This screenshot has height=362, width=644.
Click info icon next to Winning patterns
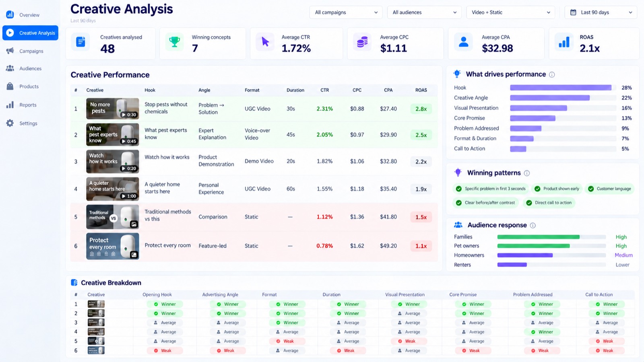point(527,173)
